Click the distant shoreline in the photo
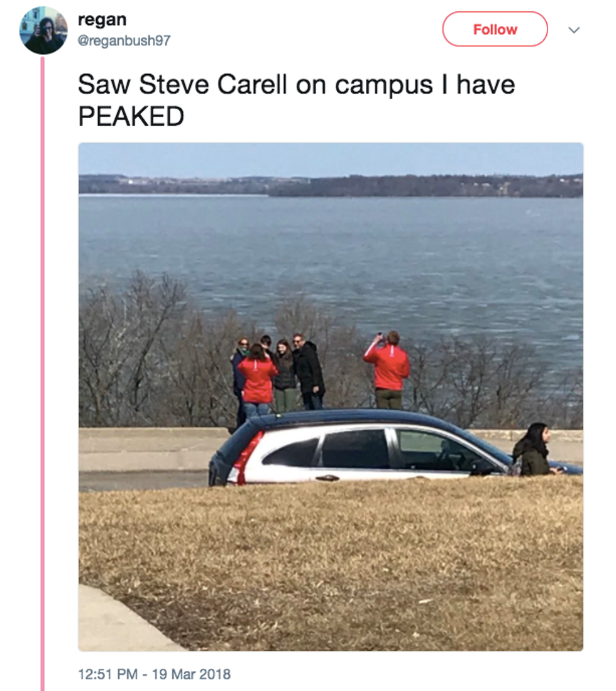The image size is (616, 691). click(331, 185)
